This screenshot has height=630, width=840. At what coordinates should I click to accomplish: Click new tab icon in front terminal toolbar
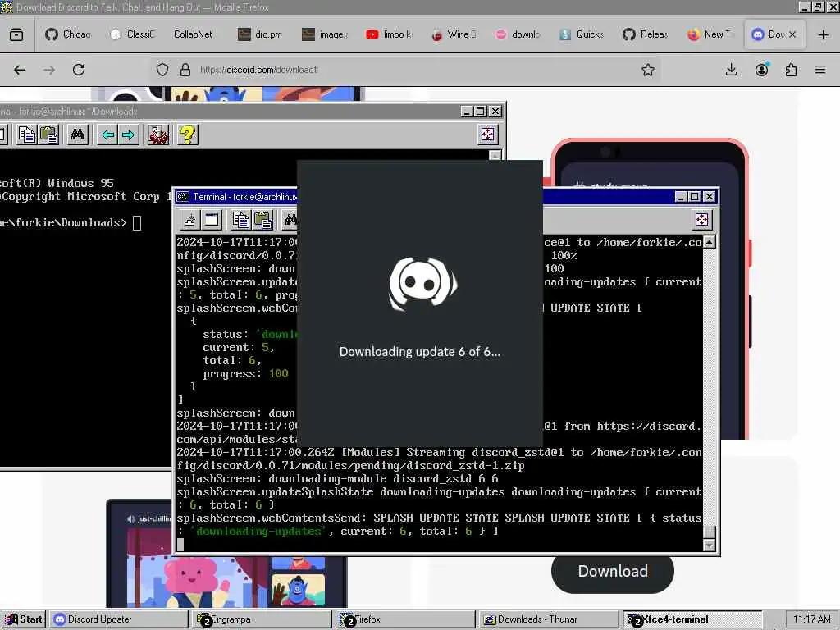click(189, 220)
